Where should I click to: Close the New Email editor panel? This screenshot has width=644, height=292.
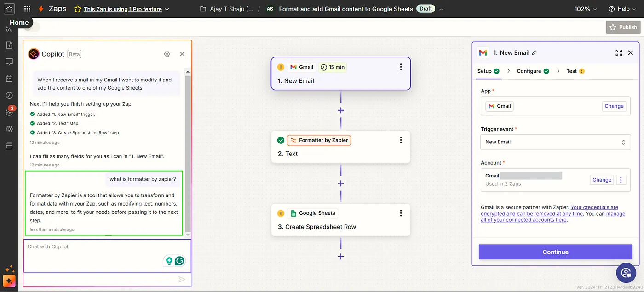631,53
